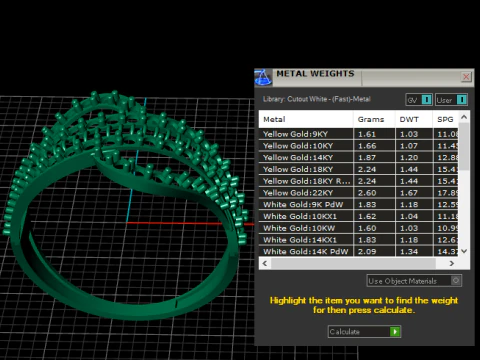Select the White Gold:10KX1 row
This screenshot has height=360, width=480.
coord(358,216)
